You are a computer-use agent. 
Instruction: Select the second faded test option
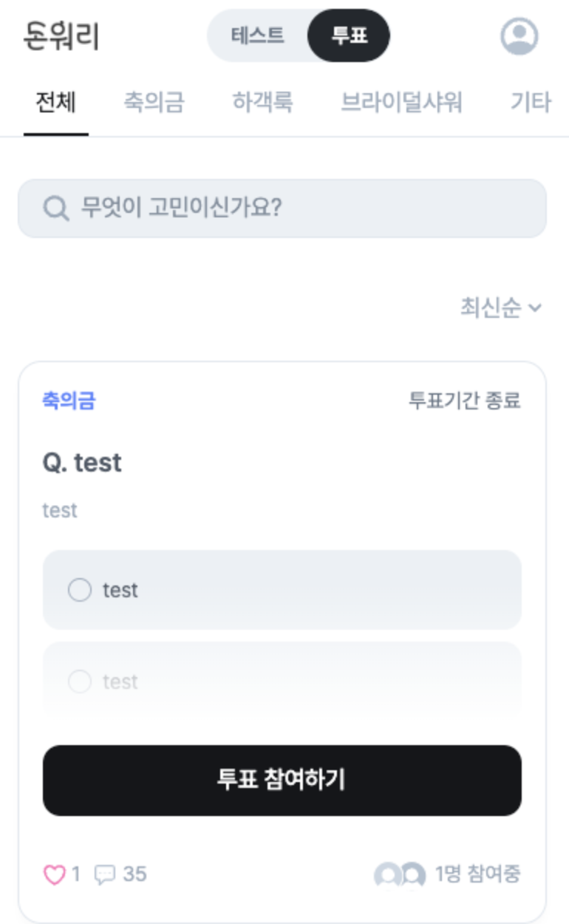pyautogui.click(x=282, y=681)
